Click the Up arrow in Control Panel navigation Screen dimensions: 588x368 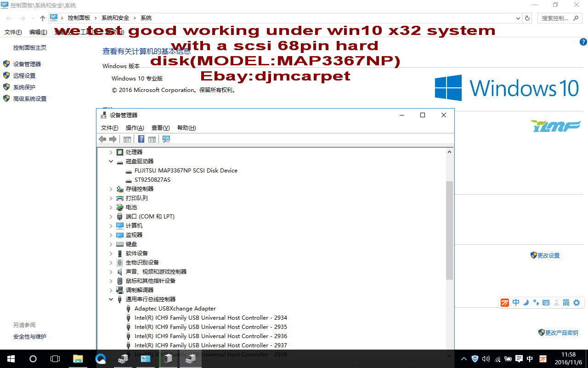(43, 18)
